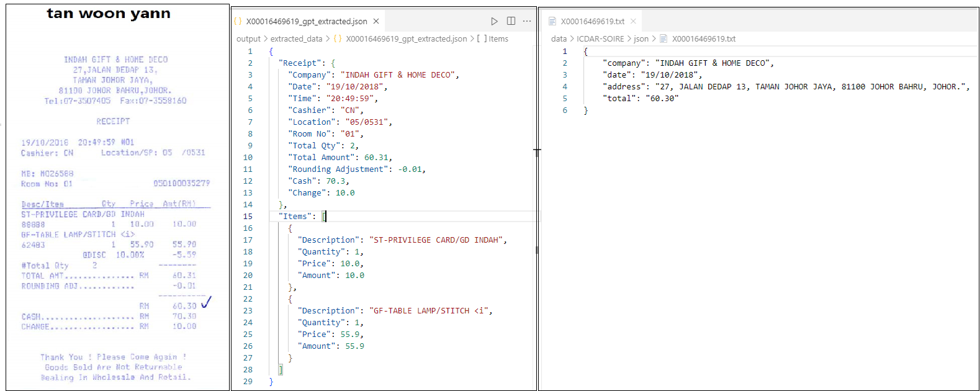Switch to the X00016469619_gpt_extracted.json tab

pos(306,21)
